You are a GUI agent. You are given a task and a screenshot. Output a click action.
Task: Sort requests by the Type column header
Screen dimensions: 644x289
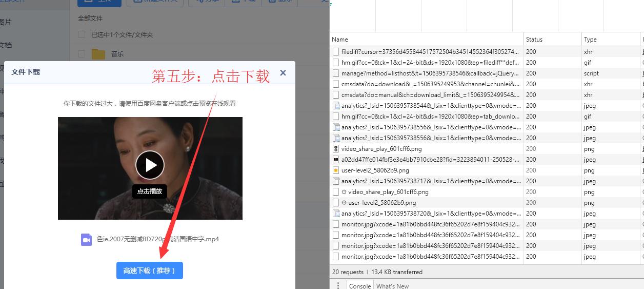(611, 40)
